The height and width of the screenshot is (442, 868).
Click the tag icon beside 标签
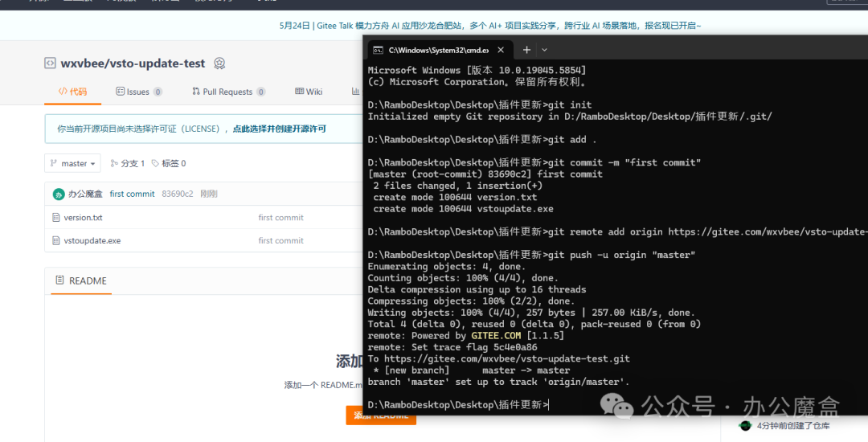155,163
